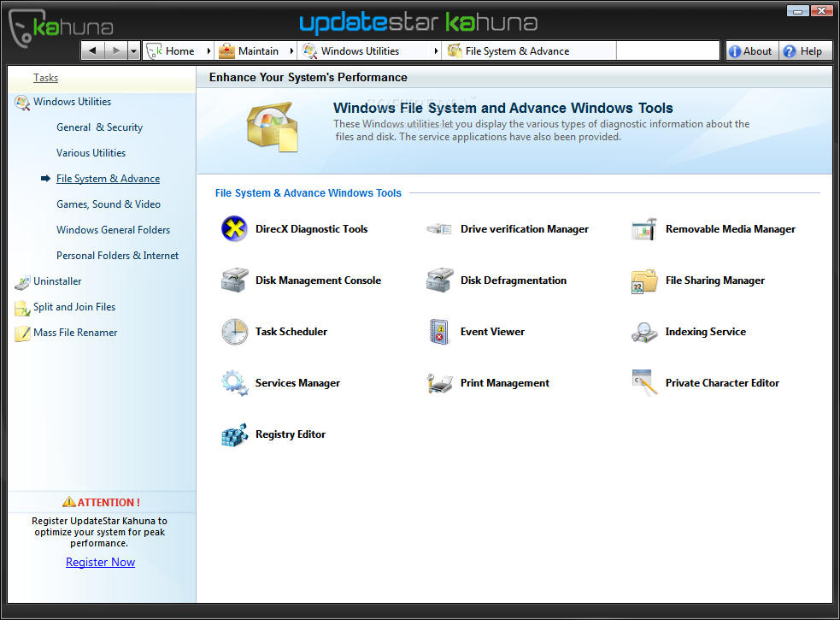Open the navigation history dropdown arrow
Image resolution: width=840 pixels, height=620 pixels.
[134, 51]
